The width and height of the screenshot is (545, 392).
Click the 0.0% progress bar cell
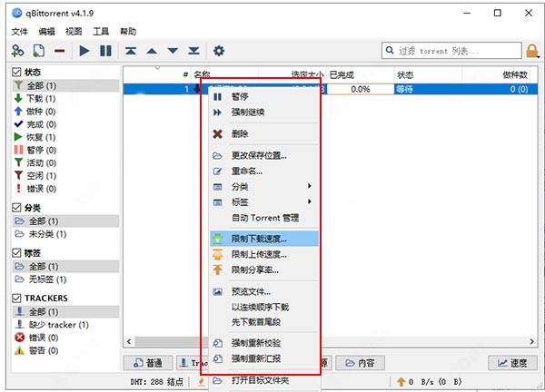point(360,89)
